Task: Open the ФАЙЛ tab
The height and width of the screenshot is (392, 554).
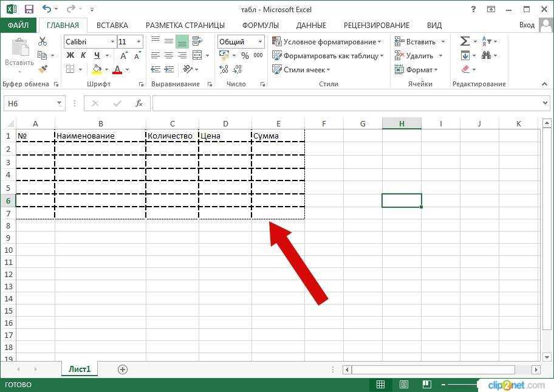Action: pos(18,25)
